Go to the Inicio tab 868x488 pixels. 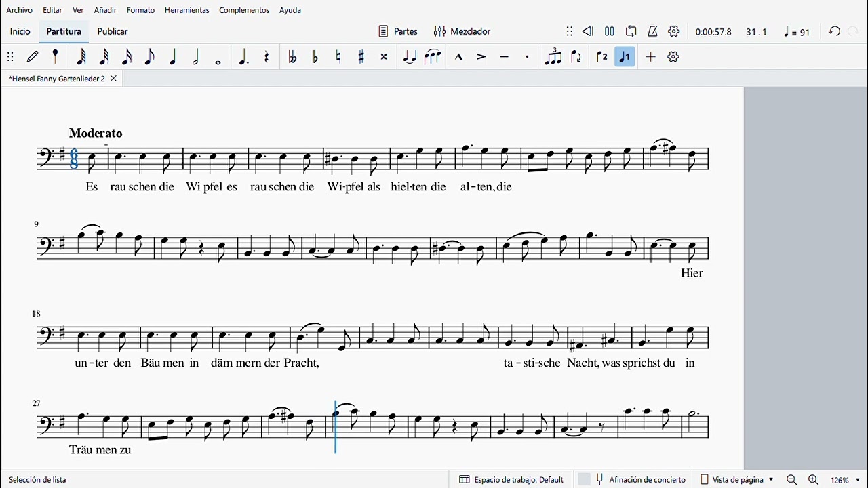coord(20,31)
